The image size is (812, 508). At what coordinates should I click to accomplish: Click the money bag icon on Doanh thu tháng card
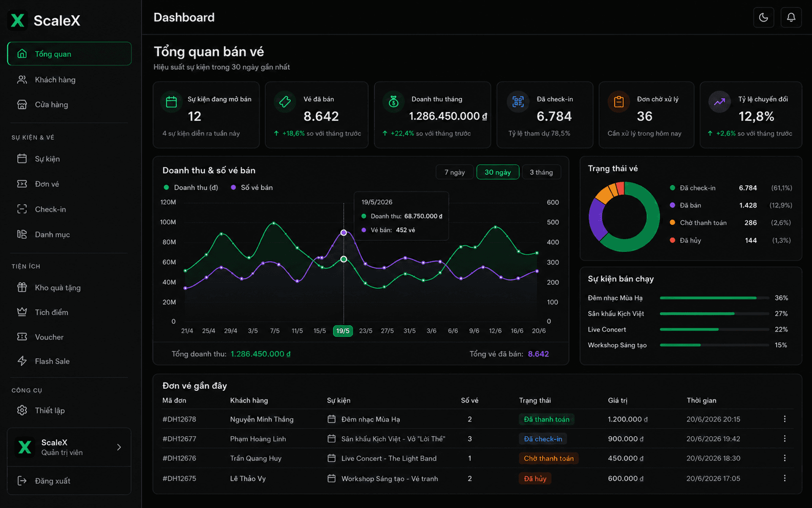[393, 102]
